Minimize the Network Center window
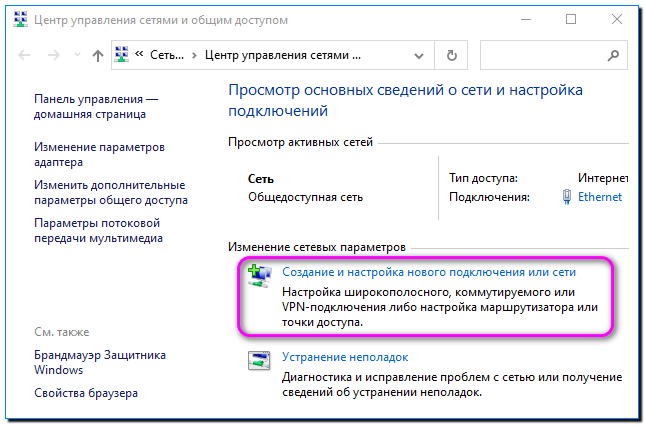The height and width of the screenshot is (425, 645). pyautogui.click(x=526, y=19)
